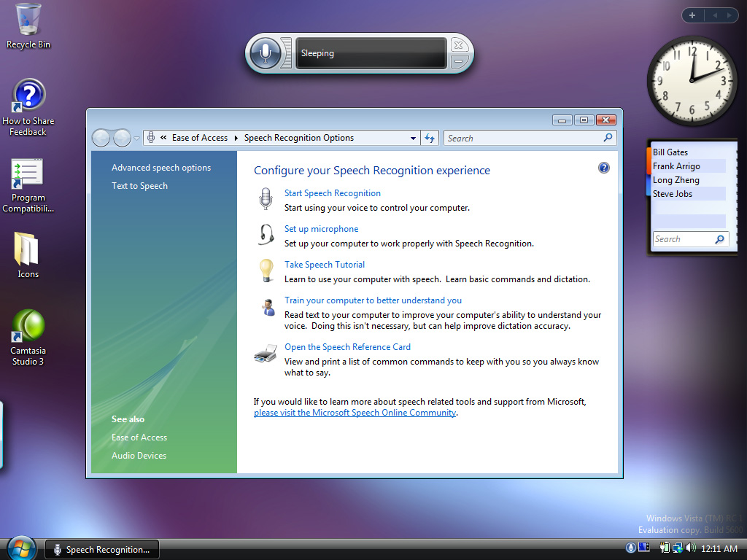Screen dimensions: 747x560
Task: Select Advanced speech options in the sidebar
Action: point(160,167)
